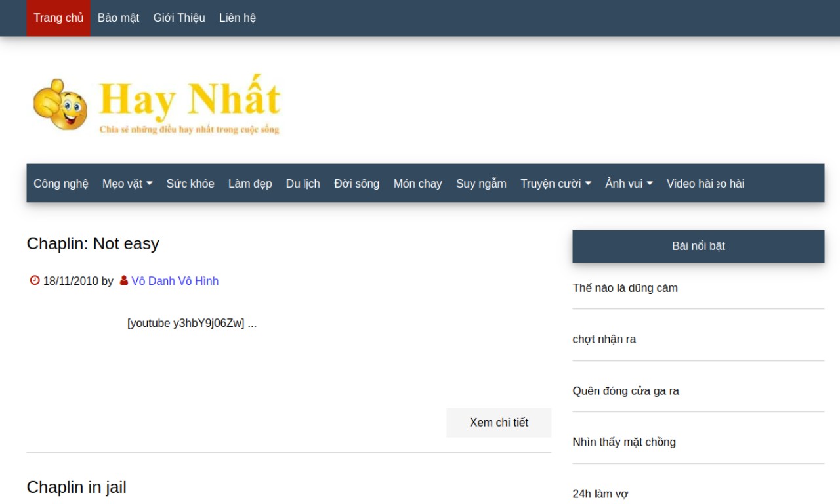The image size is (840, 504).
Task: Visit author Vô Danh Vô Hình's page
Action: 175,281
